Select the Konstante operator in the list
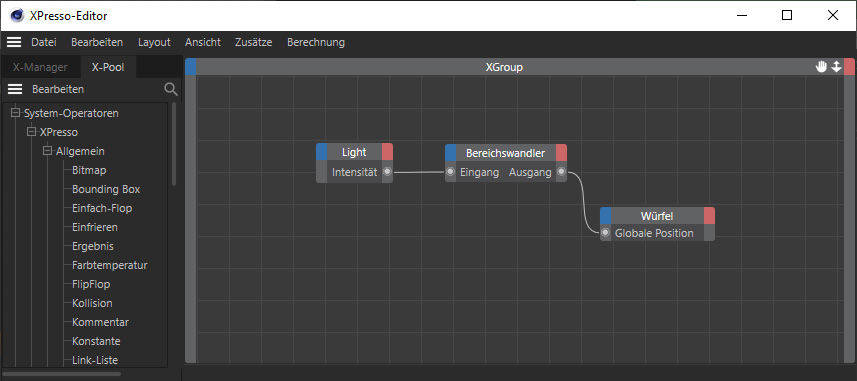857x381 pixels. (96, 341)
